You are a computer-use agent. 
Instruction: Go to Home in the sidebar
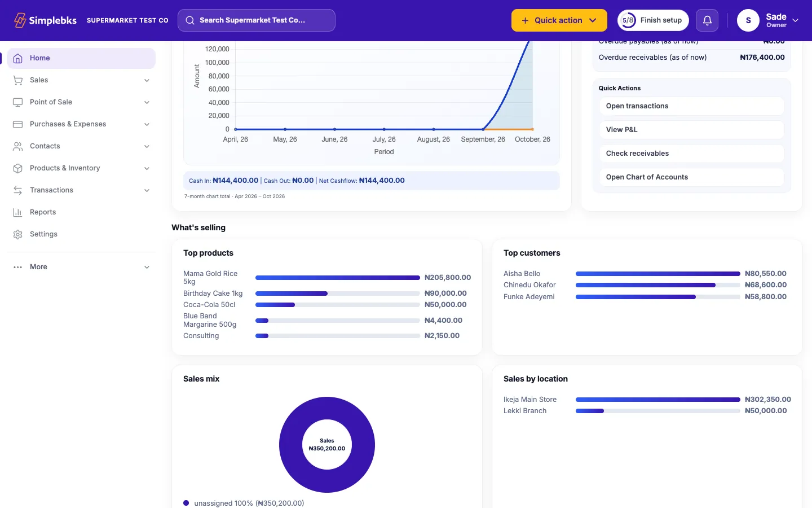[x=81, y=58]
